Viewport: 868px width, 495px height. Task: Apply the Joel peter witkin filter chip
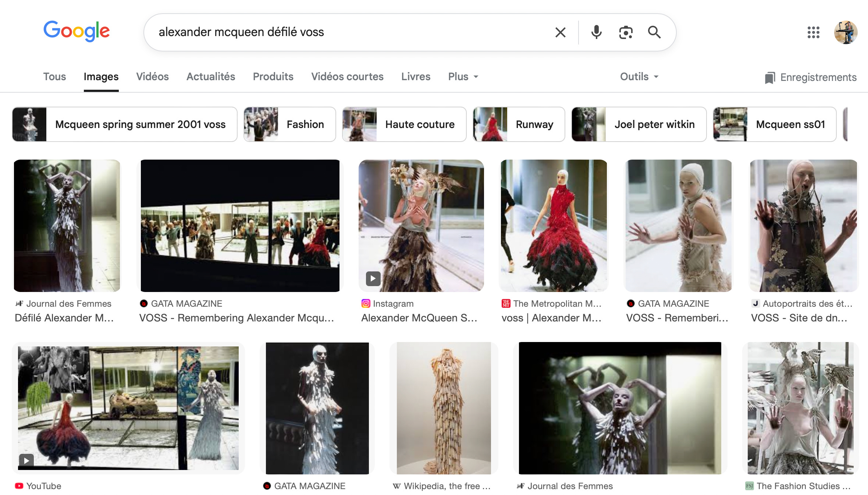(638, 124)
